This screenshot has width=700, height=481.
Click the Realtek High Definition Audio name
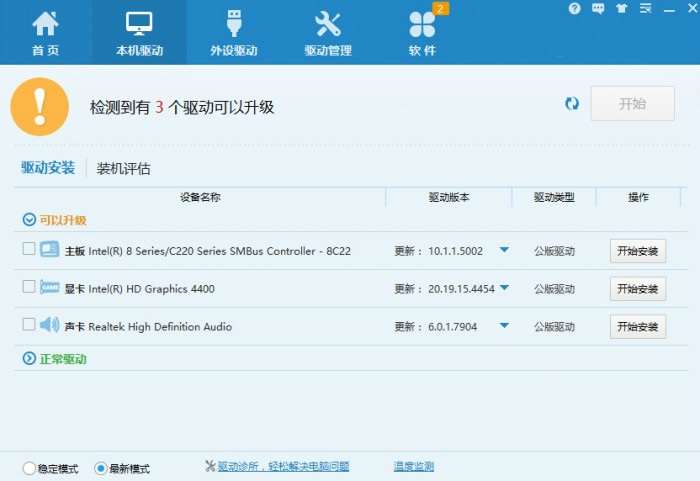(x=160, y=327)
